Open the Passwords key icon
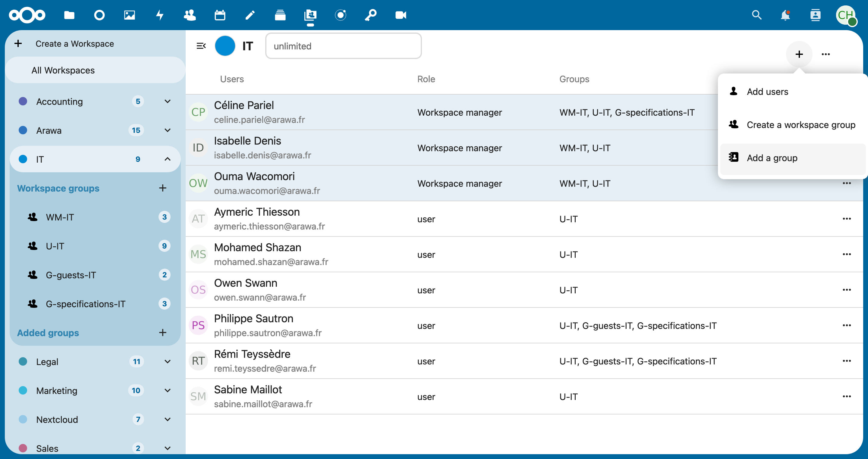 point(371,15)
